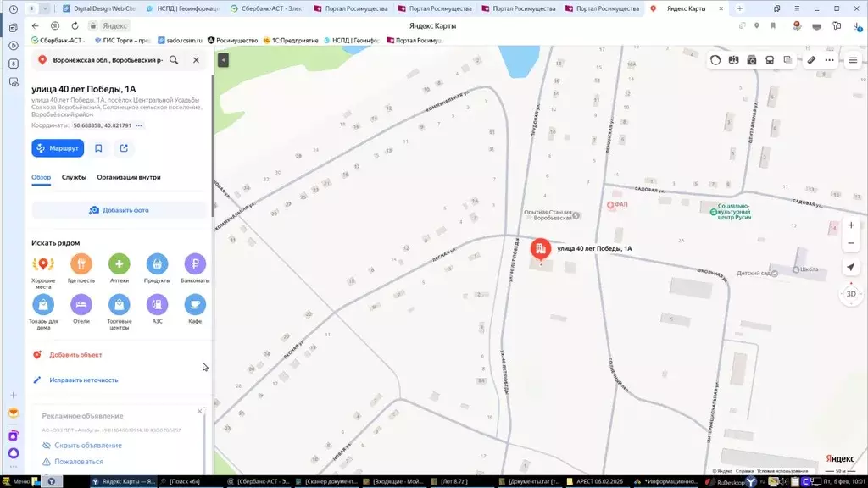The width and height of the screenshot is (868, 488).
Task: Click the Добавить фото button
Action: pyautogui.click(x=119, y=210)
